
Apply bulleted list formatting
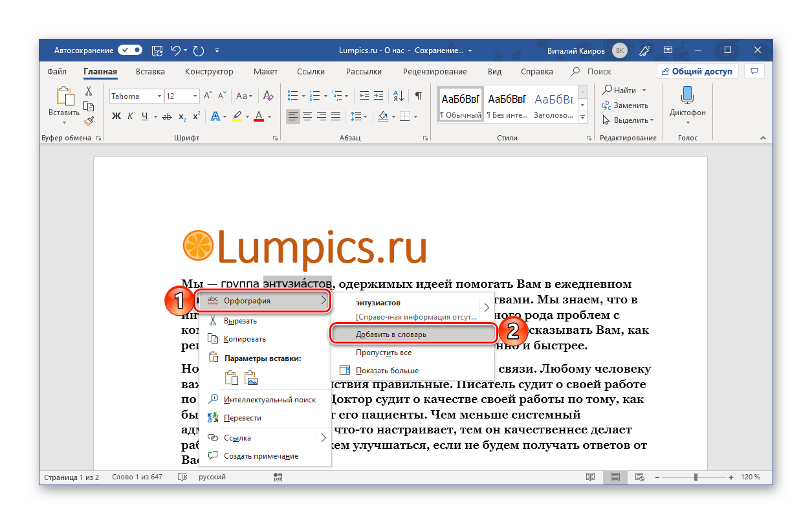(x=293, y=96)
